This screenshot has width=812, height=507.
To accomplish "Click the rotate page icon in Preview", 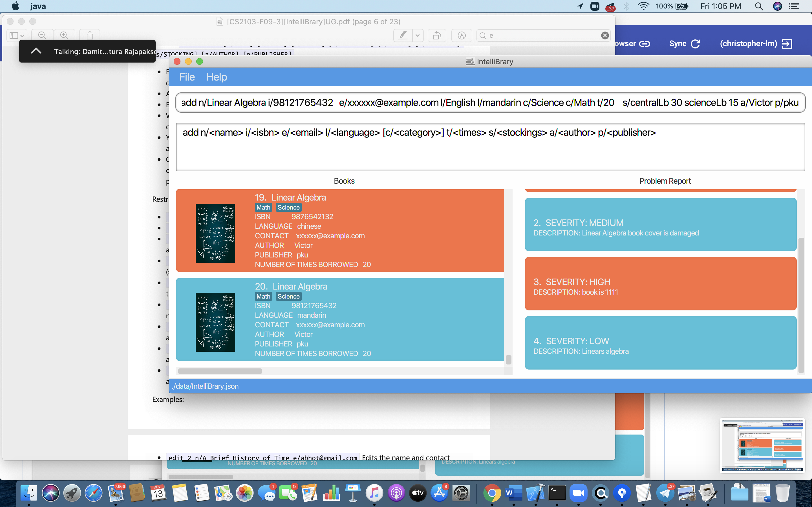I will pos(436,35).
